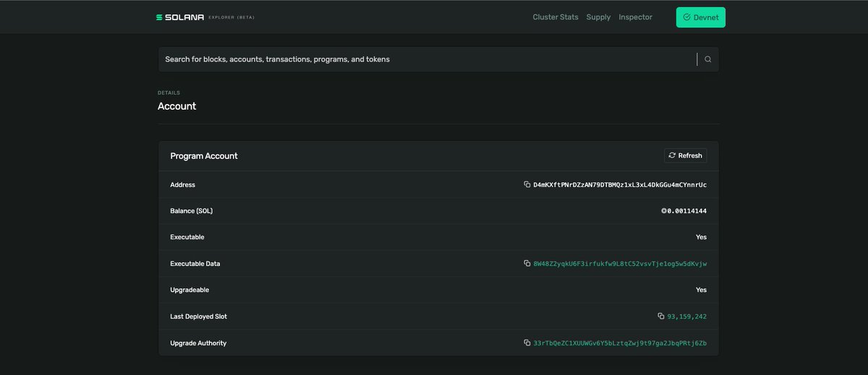Screen dimensions: 868x375
Task: Click the Account page title
Action: (x=177, y=106)
